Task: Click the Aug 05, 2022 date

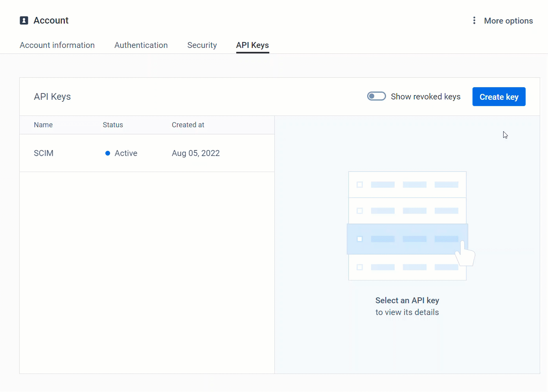Action: (196, 153)
